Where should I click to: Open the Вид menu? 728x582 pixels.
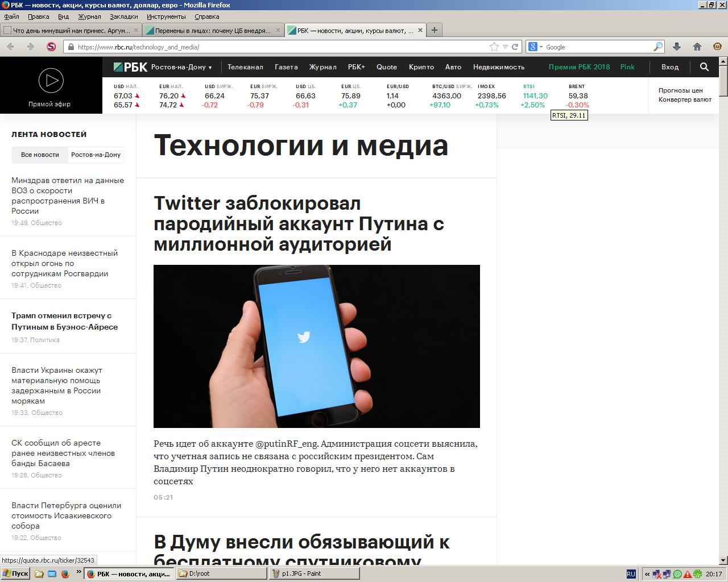(63, 16)
